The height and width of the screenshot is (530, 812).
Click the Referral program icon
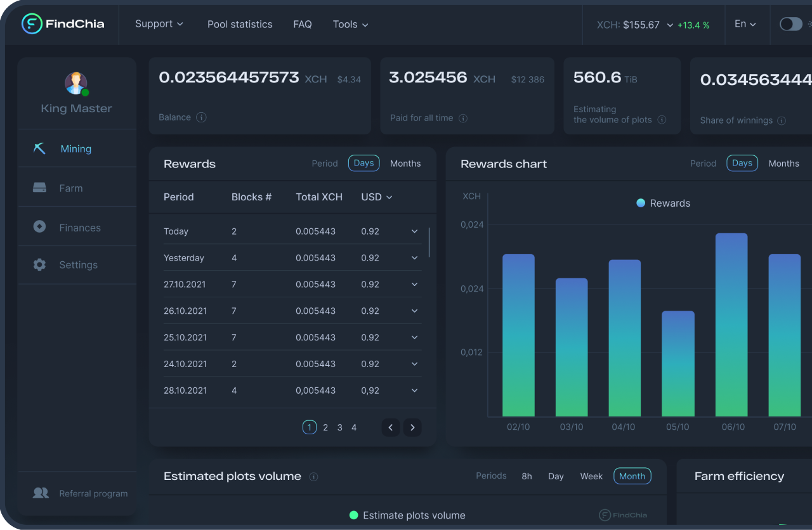(x=40, y=493)
